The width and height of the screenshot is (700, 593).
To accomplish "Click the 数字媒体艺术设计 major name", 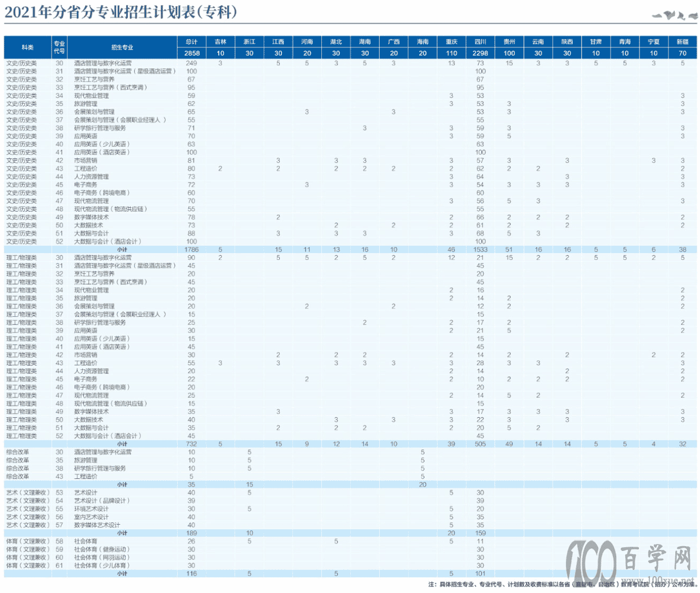I will (x=97, y=525).
